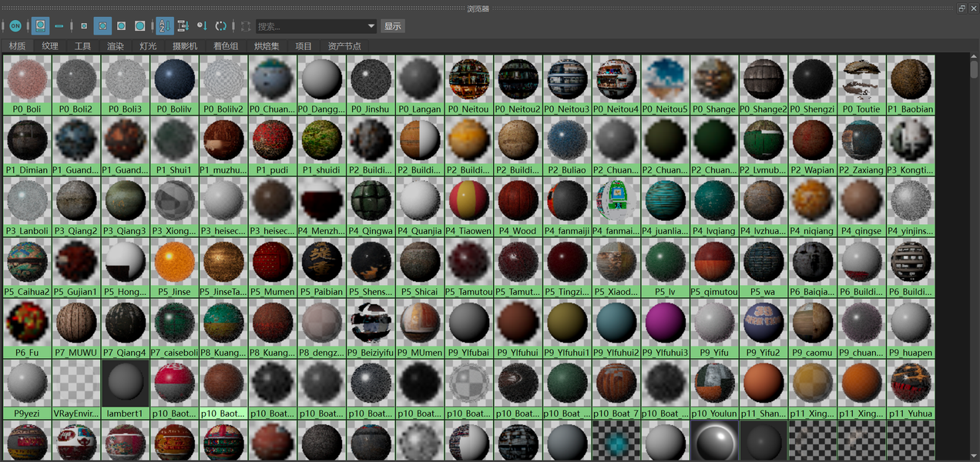Image resolution: width=980 pixels, height=462 pixels.
Task: Go to the 着色组 tab
Action: point(226,46)
